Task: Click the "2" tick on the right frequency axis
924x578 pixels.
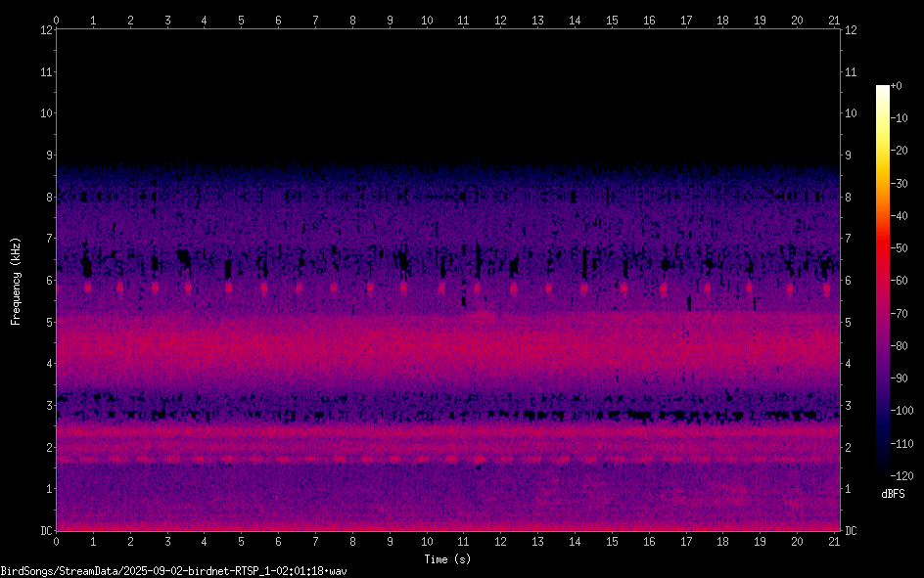Action: (x=848, y=447)
